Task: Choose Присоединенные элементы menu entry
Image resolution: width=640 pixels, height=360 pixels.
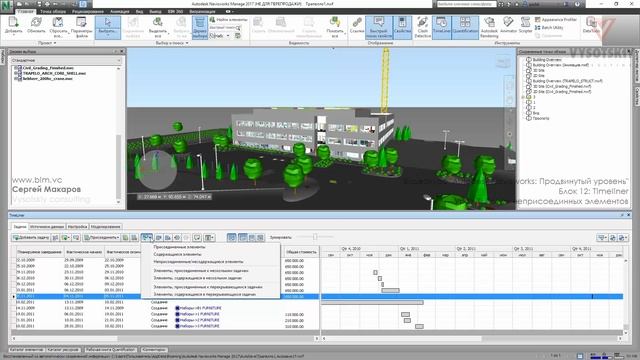Action: click(179, 247)
